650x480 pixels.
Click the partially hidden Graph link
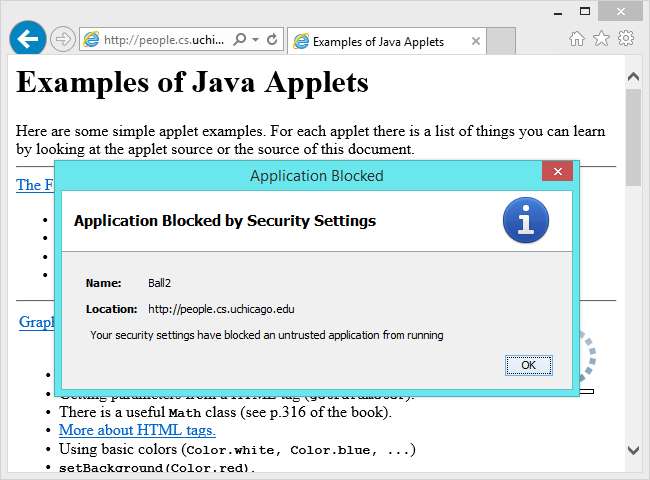tap(36, 323)
